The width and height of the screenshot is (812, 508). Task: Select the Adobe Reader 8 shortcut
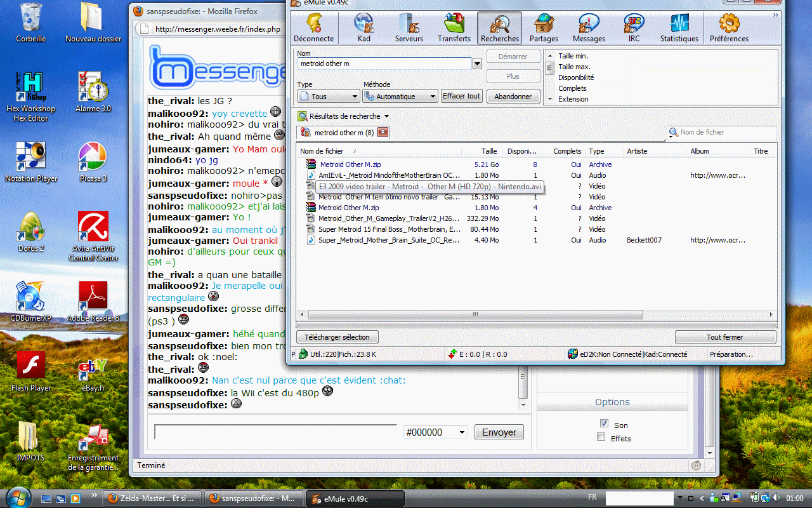(x=93, y=302)
